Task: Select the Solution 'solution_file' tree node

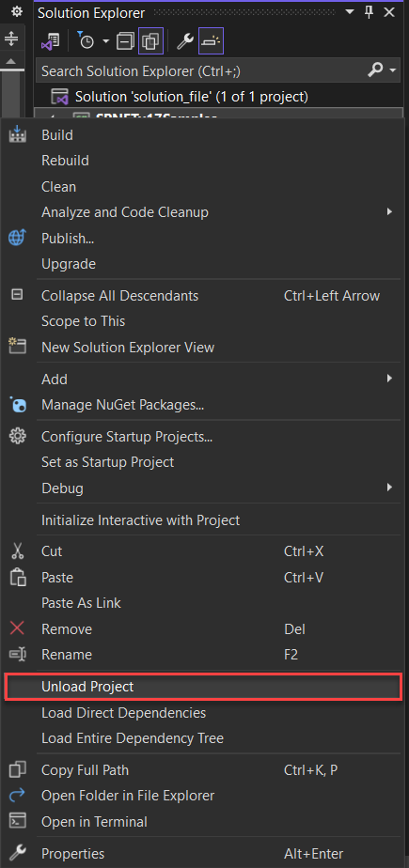Action: [191, 97]
